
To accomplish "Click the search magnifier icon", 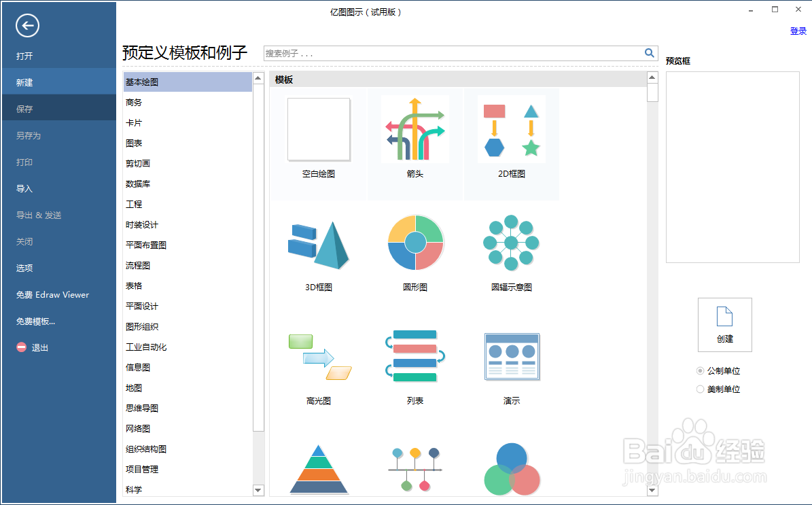I will pos(650,53).
